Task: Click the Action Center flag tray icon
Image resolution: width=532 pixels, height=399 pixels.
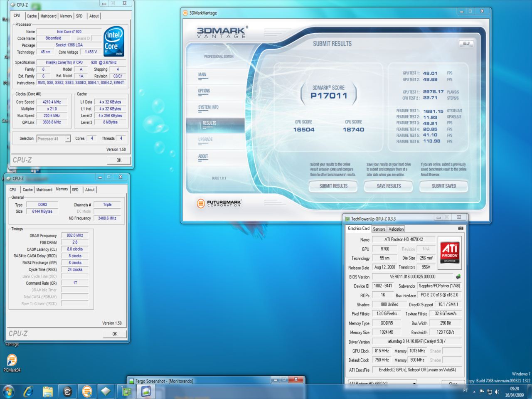Action: coord(482,392)
